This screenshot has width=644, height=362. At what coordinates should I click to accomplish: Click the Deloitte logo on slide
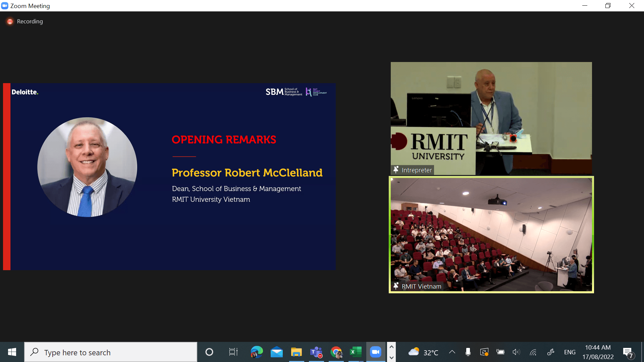25,92
